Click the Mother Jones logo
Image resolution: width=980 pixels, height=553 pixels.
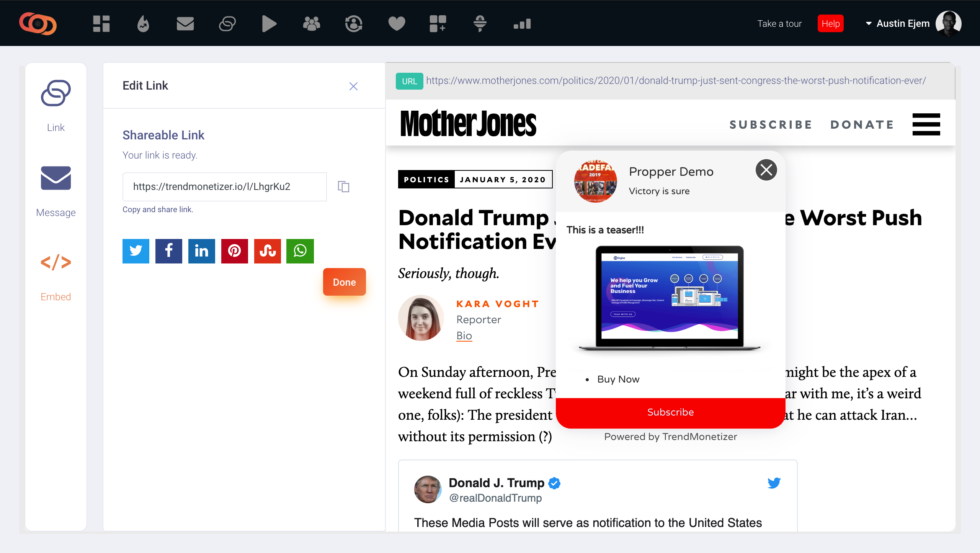pyautogui.click(x=469, y=124)
